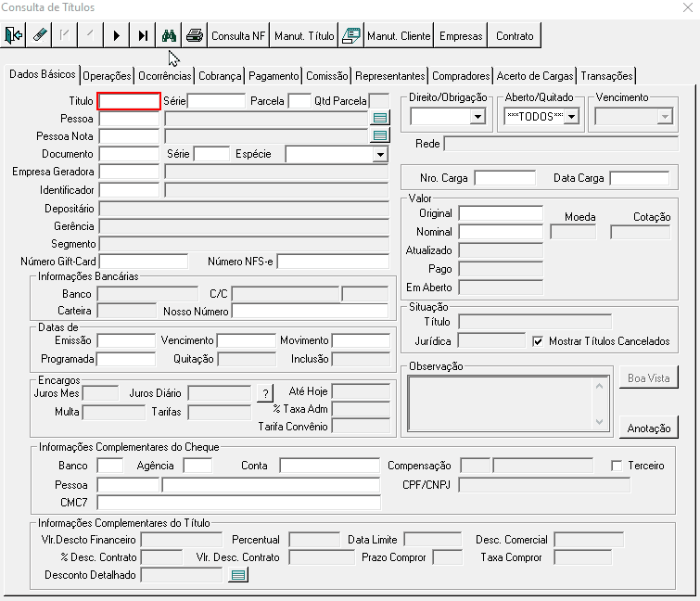This screenshot has height=601, width=700.
Task: Click the Empresa Geradora code field
Action: pyautogui.click(x=129, y=172)
